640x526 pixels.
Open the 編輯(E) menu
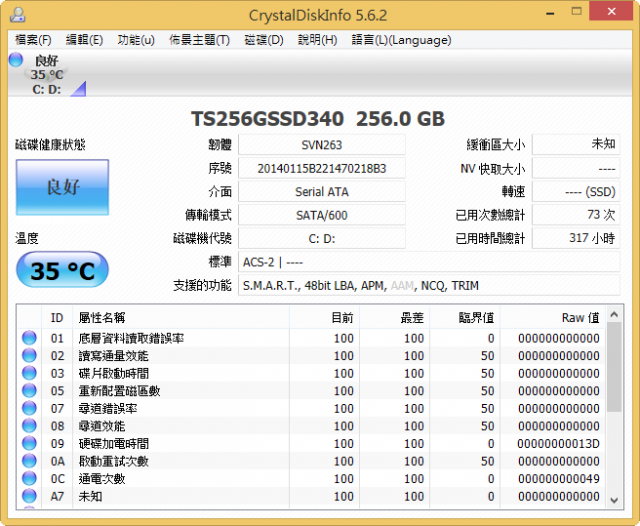pyautogui.click(x=84, y=40)
